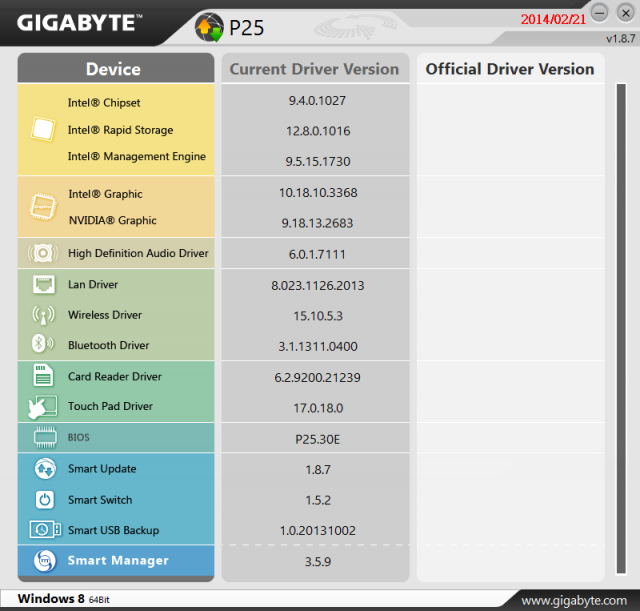Click Smart Manager version 3.5.9
The width and height of the screenshot is (640, 611).
pos(318,562)
